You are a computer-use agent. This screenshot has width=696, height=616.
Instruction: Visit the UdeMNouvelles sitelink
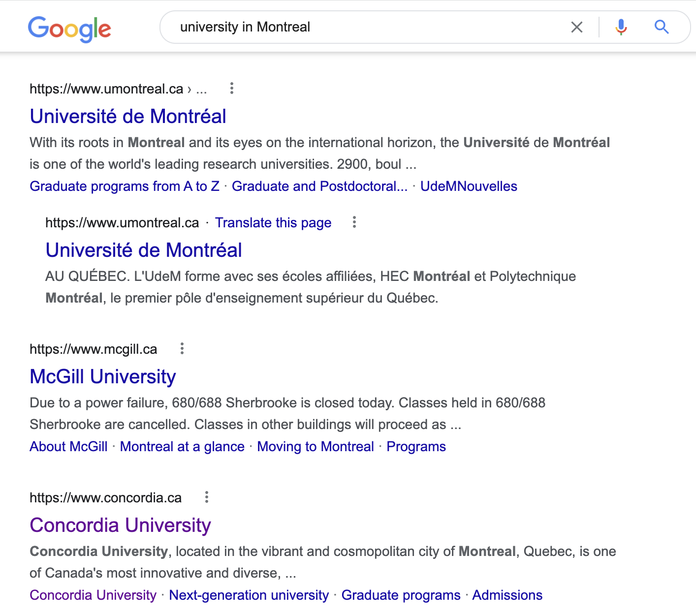pos(469,186)
